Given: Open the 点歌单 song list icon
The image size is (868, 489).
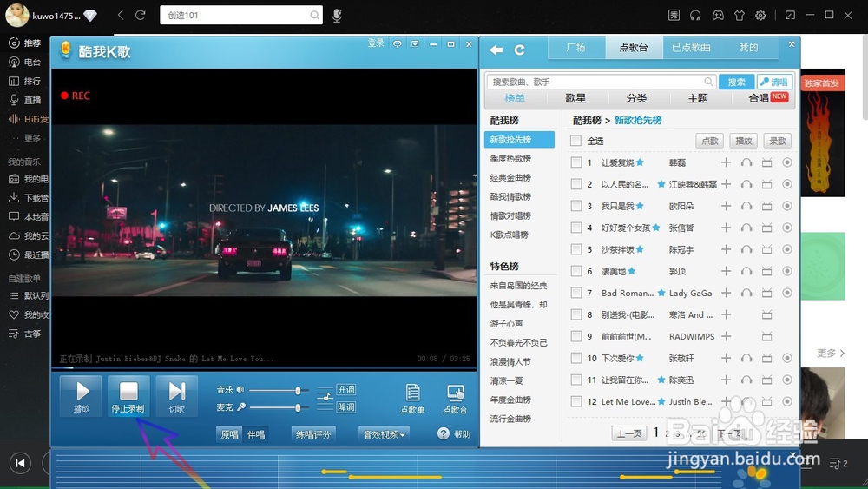Looking at the screenshot, I should (412, 398).
